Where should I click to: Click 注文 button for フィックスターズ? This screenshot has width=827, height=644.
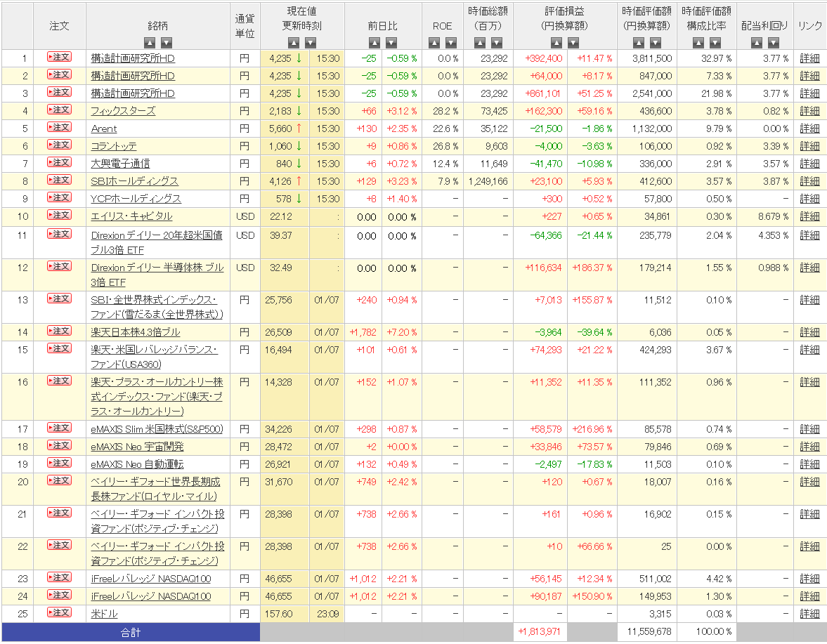tap(59, 110)
